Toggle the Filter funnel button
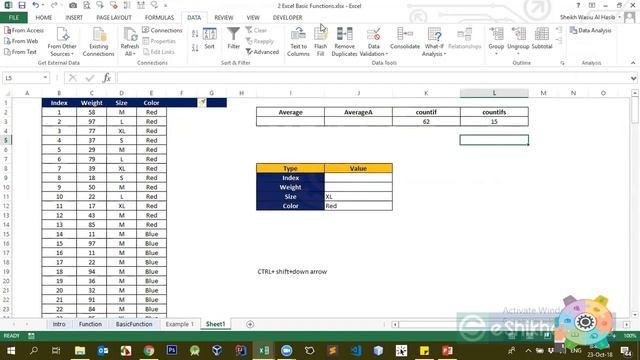 point(233,38)
